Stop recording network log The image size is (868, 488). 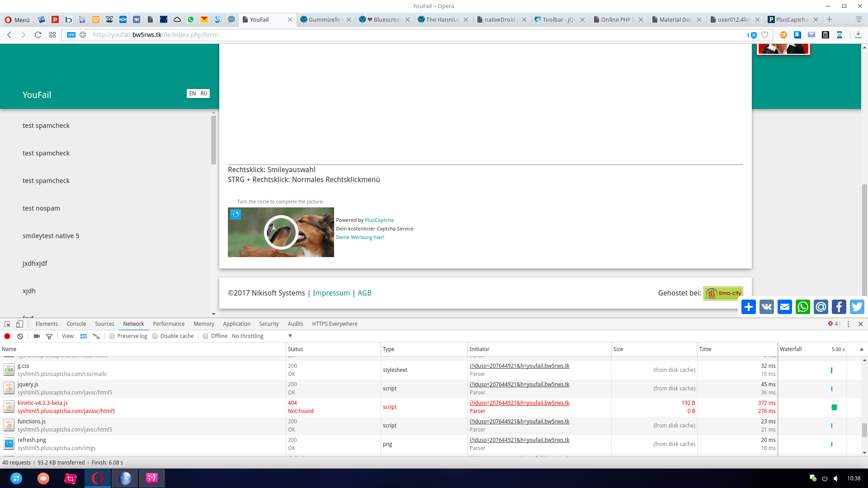tap(7, 336)
